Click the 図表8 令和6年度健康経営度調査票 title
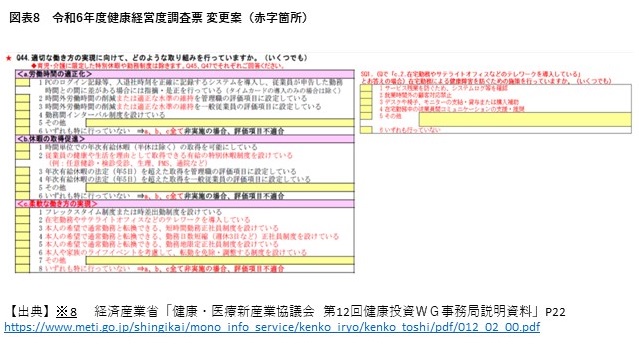Viewport: 639px width, 363px height. [158, 18]
